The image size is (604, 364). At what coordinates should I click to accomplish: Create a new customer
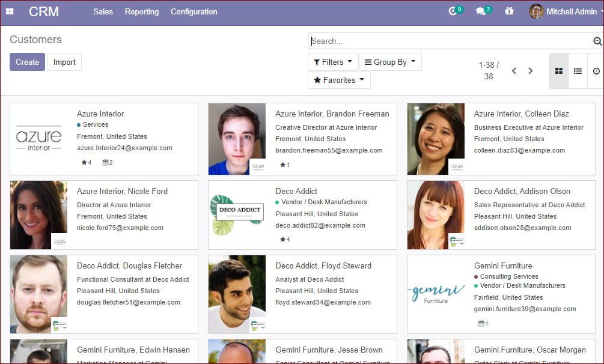point(28,62)
